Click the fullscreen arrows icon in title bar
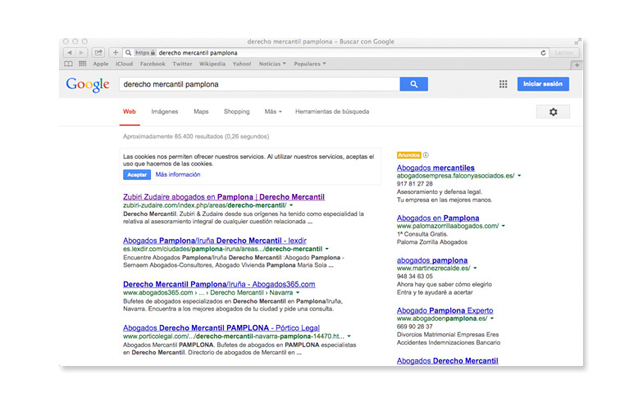The width and height of the screenshot is (640, 401). (x=578, y=41)
